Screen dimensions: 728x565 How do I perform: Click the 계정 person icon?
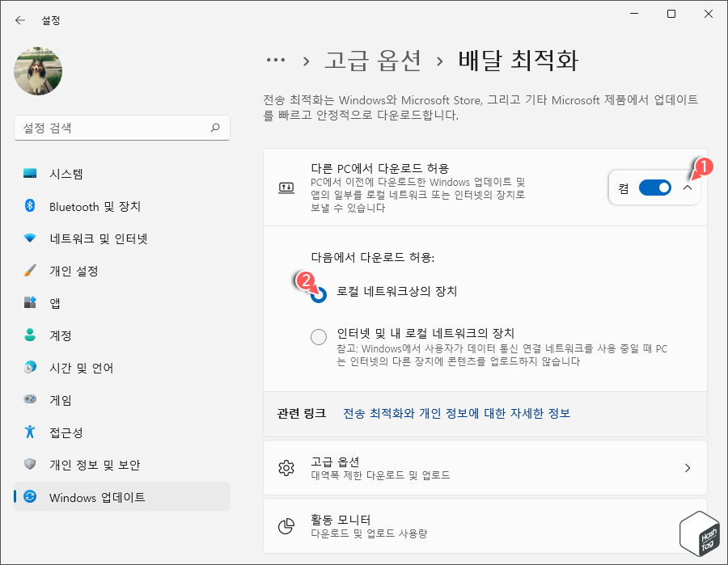point(30,335)
